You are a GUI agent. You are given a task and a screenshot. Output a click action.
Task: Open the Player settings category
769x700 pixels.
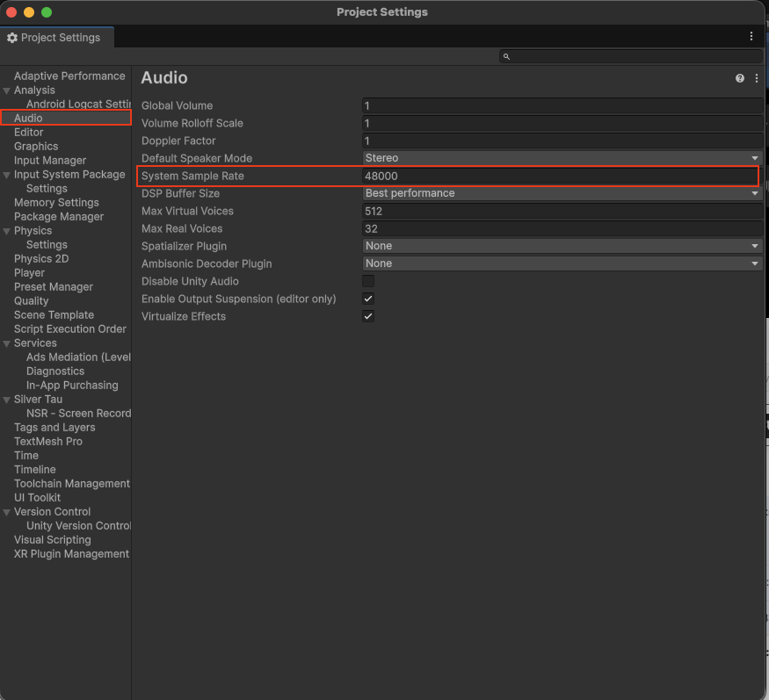pos(29,273)
